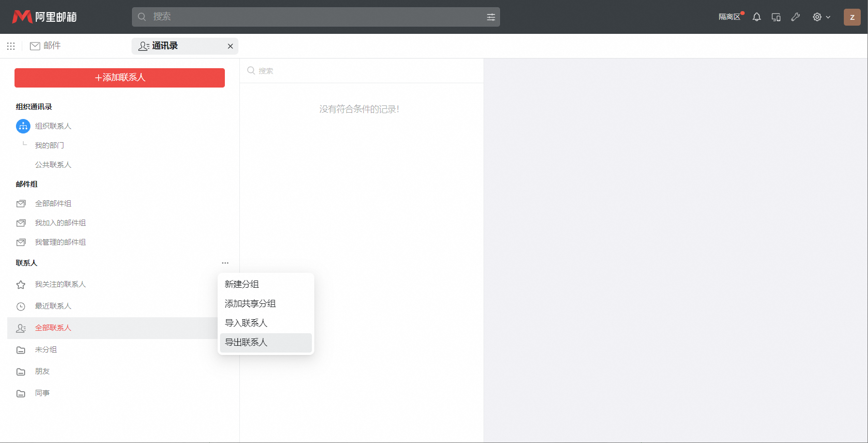Click the 朋友 folder icon
Screen dimensions: 868x443
[x=21, y=371]
